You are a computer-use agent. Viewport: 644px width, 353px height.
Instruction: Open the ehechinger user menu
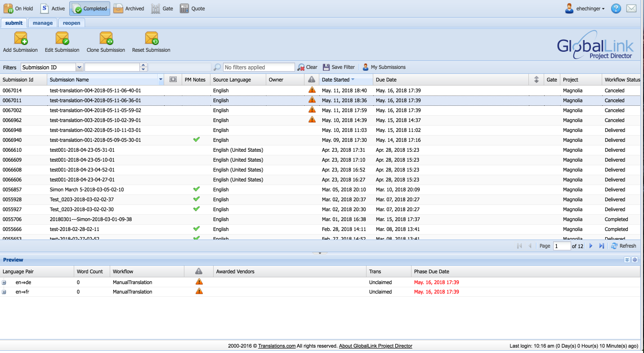(585, 9)
